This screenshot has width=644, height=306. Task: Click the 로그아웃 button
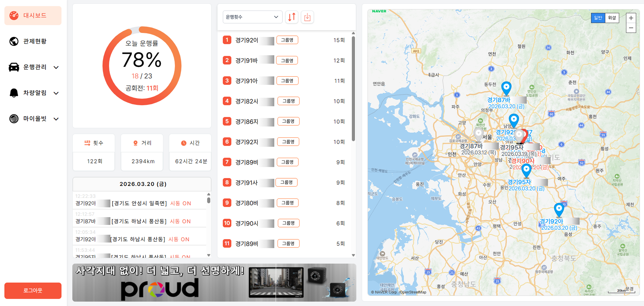point(33,291)
